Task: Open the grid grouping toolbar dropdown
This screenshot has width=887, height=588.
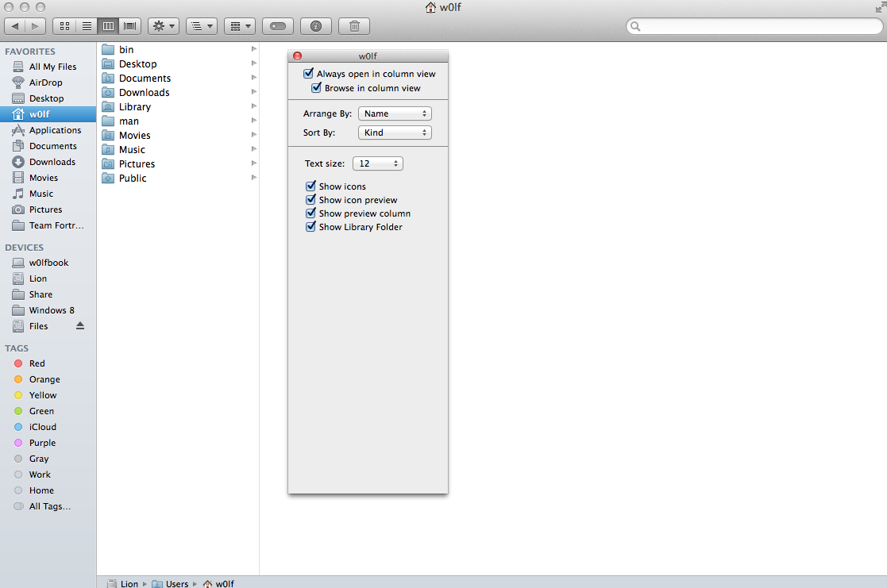Action: tap(240, 26)
